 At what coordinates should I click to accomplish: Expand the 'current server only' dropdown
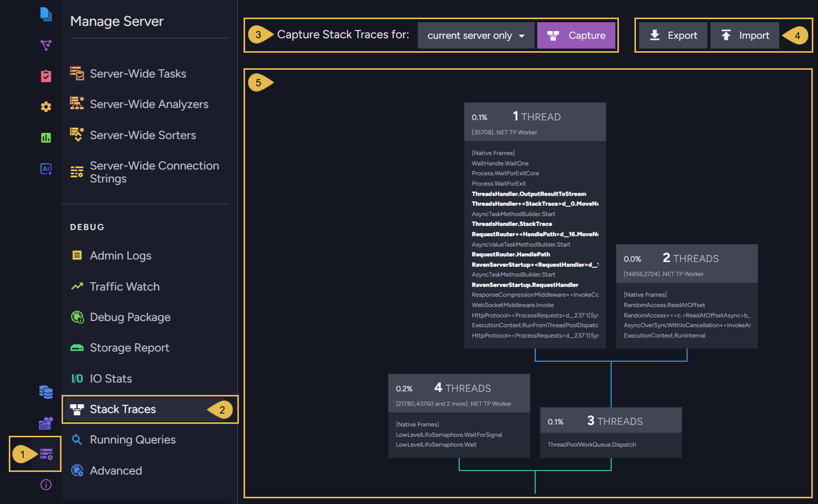[x=476, y=36]
